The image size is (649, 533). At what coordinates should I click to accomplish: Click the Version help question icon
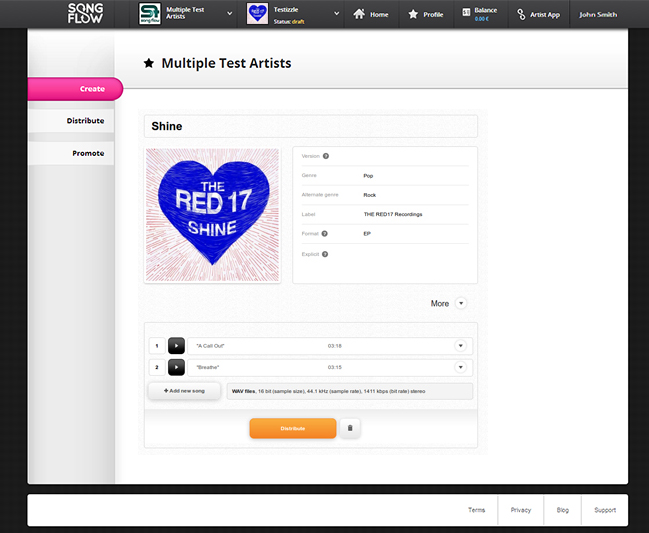click(326, 156)
